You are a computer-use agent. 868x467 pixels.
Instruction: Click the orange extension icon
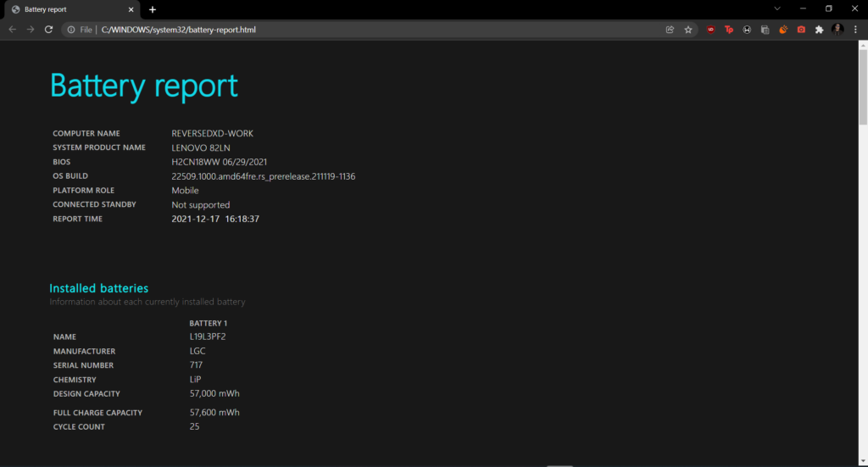click(783, 30)
